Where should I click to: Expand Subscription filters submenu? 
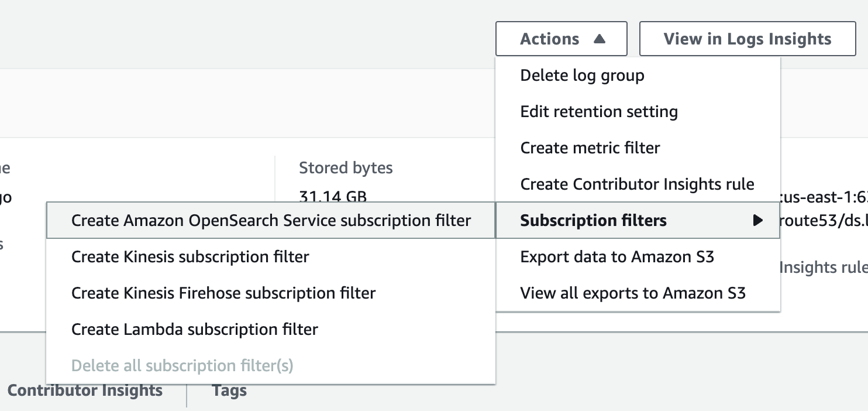click(593, 221)
